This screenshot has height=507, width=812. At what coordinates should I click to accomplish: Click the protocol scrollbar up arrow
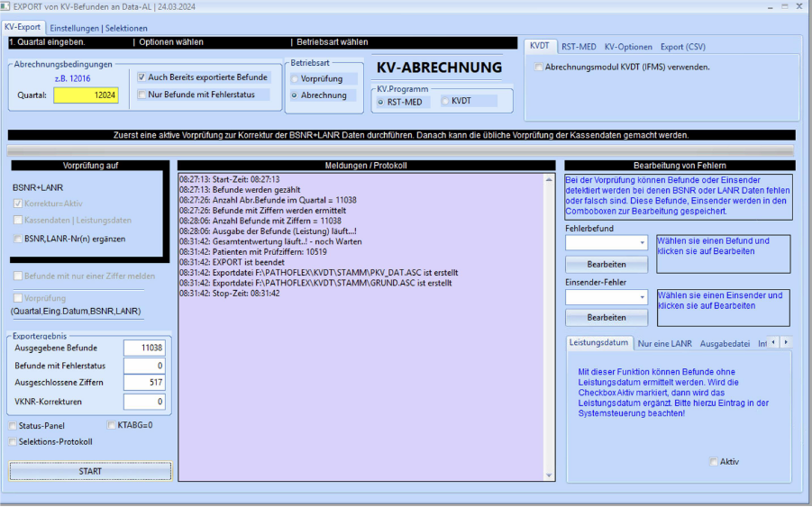pos(549,180)
